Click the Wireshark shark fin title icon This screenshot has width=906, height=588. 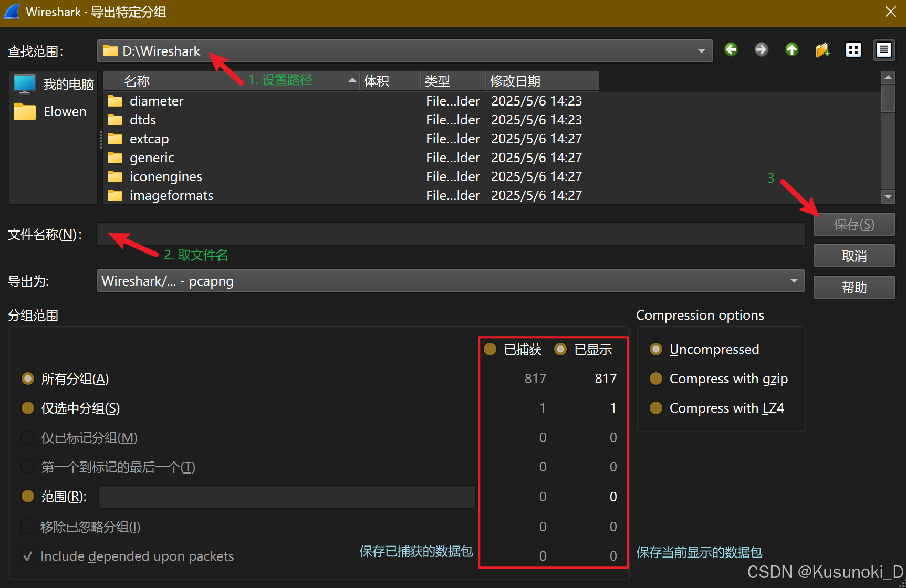(12, 12)
